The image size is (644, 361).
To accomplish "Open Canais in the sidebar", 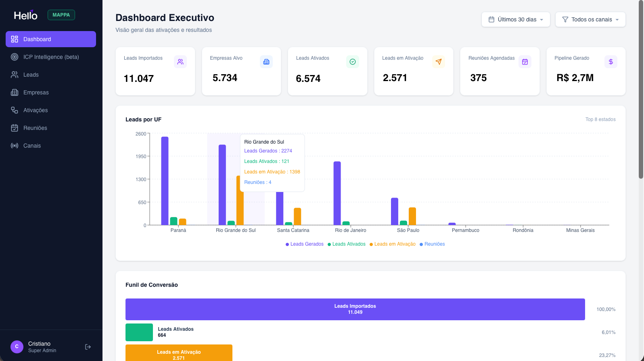I will coord(51,146).
